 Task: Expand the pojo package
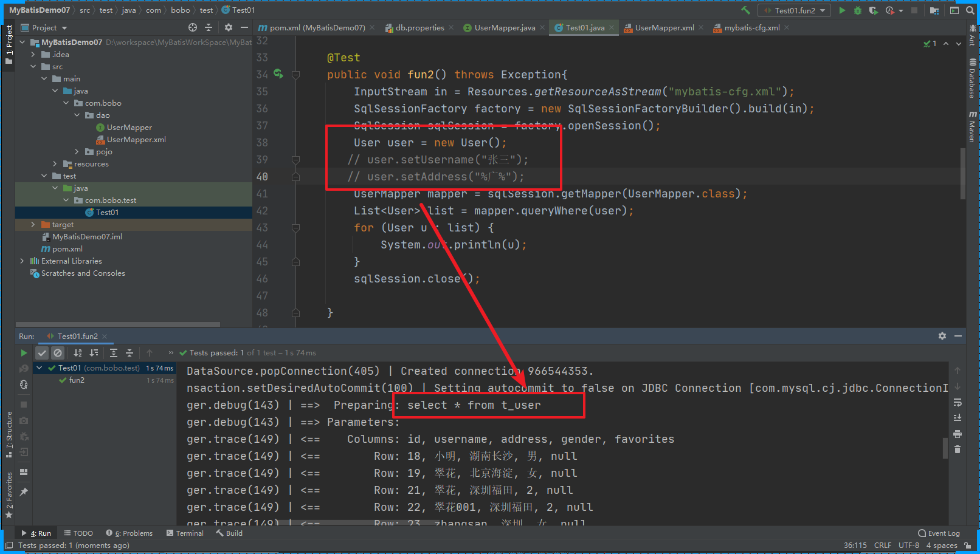coord(77,151)
